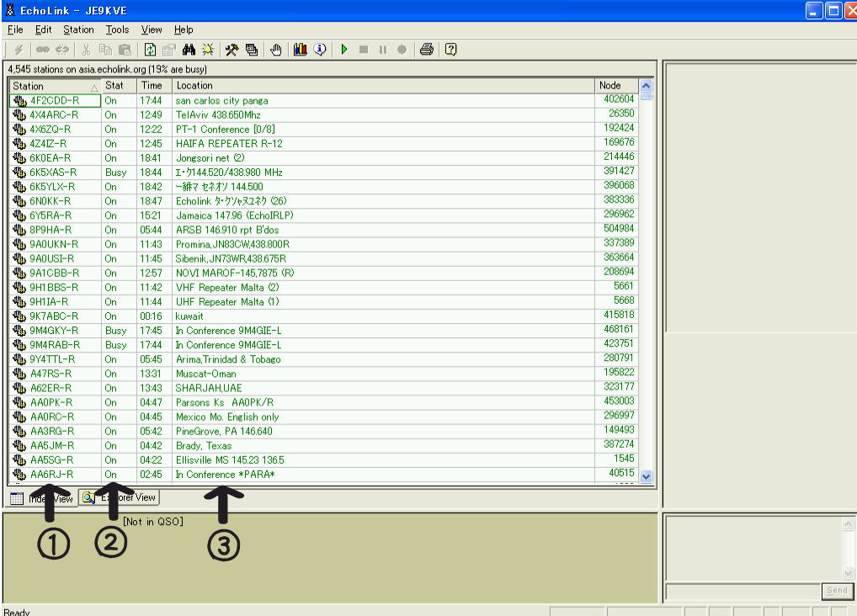Image resolution: width=857 pixels, height=616 pixels.
Task: Sort by the Stat column header
Action: pos(120,86)
